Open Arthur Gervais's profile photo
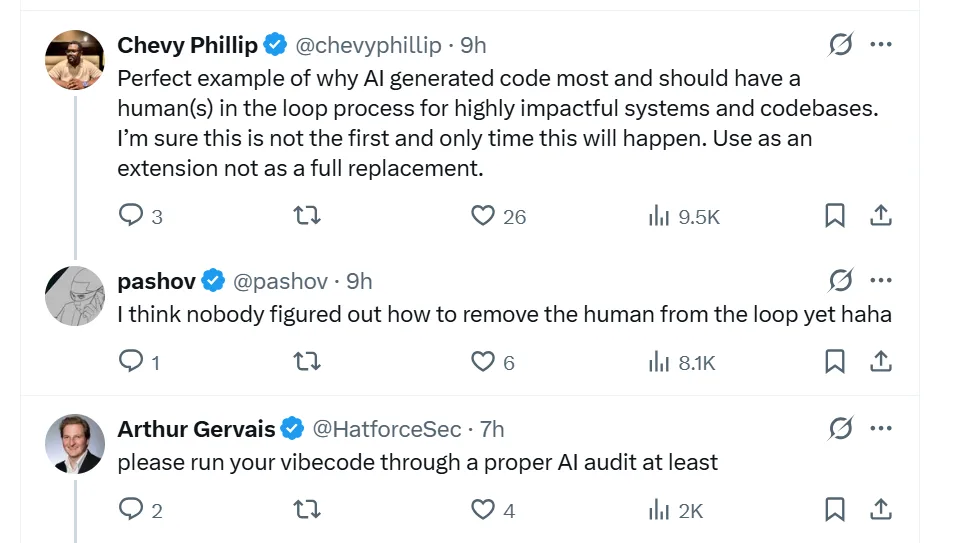 tap(75, 443)
